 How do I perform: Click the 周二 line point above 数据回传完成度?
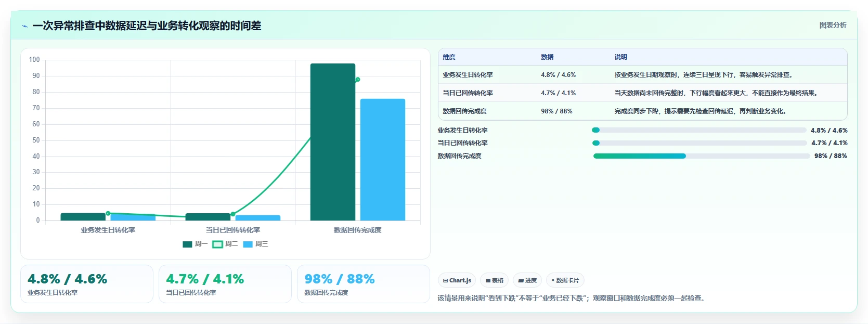click(x=358, y=80)
